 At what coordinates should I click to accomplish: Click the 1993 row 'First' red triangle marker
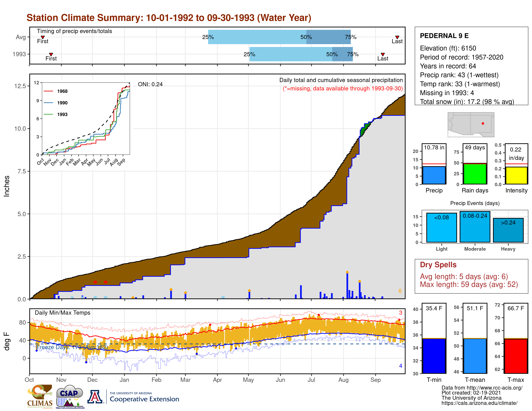coord(51,54)
